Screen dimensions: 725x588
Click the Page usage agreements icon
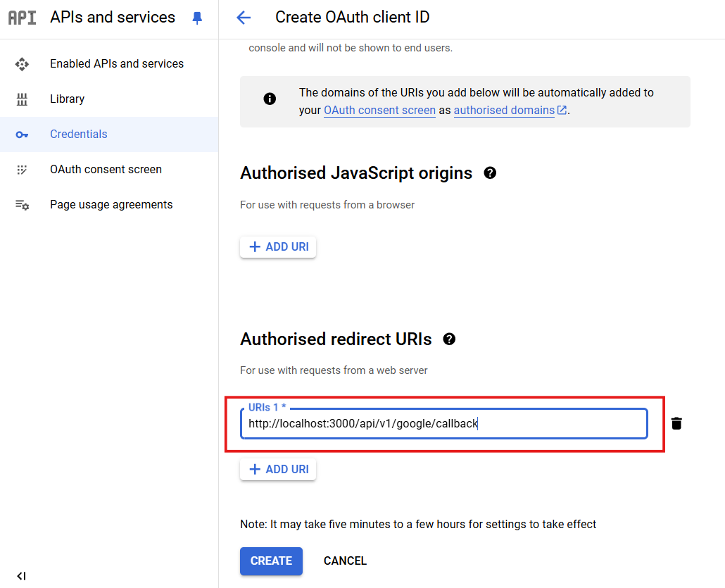[22, 205]
